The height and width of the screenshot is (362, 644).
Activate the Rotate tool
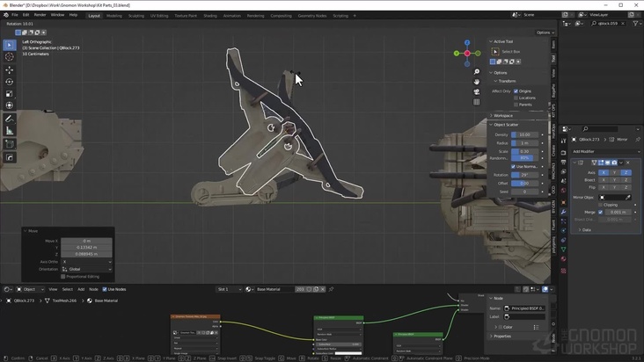pyautogui.click(x=10, y=82)
